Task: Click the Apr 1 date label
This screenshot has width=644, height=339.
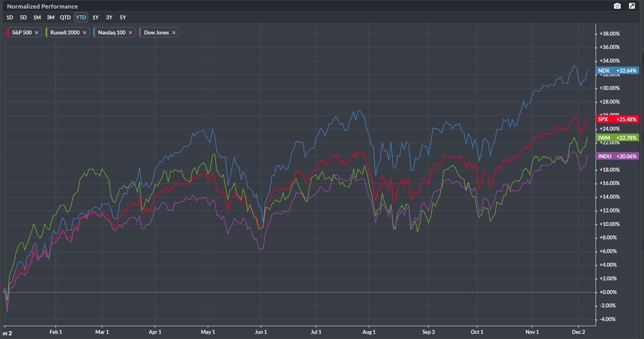Action: pos(155,332)
